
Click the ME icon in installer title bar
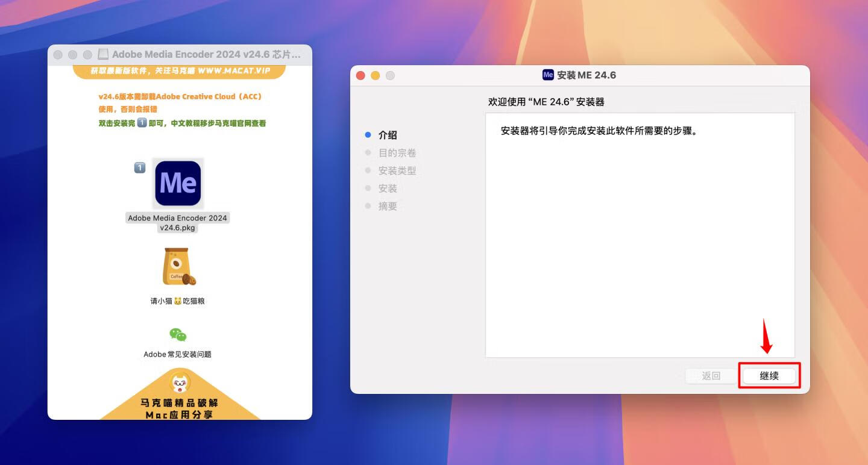(x=548, y=75)
